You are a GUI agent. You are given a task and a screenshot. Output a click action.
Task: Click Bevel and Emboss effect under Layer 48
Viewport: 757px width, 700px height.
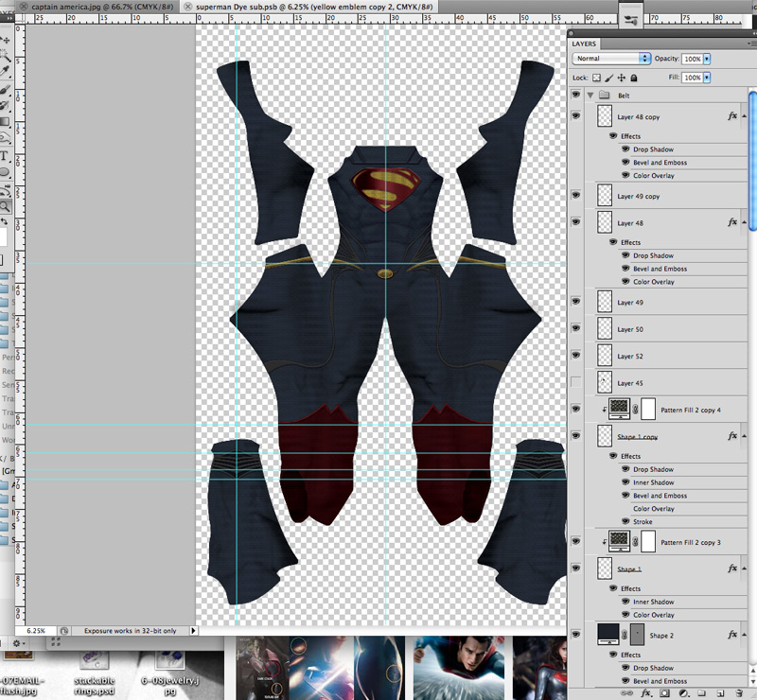(660, 269)
